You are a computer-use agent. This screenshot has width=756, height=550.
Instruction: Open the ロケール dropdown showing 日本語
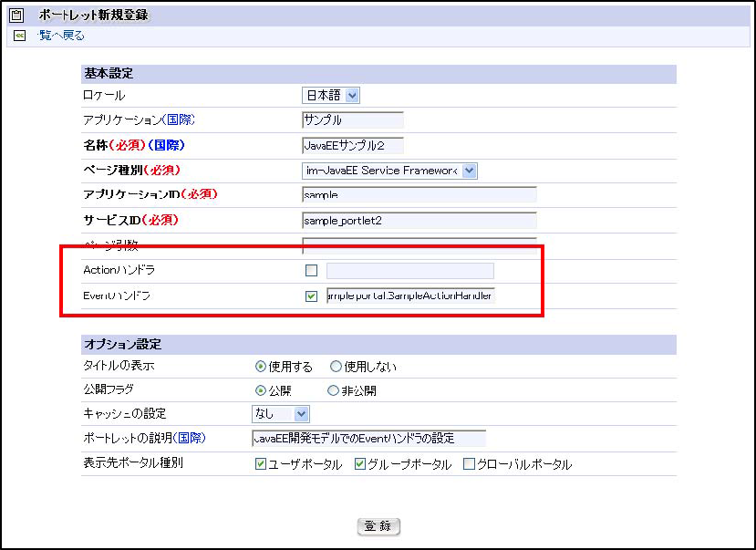(331, 96)
